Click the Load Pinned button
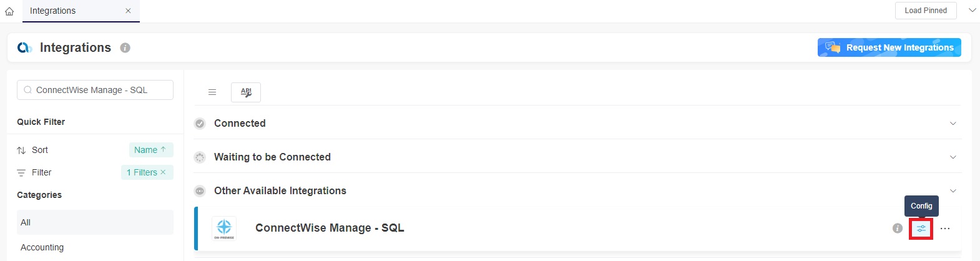This screenshot has width=980, height=261. coord(926,11)
